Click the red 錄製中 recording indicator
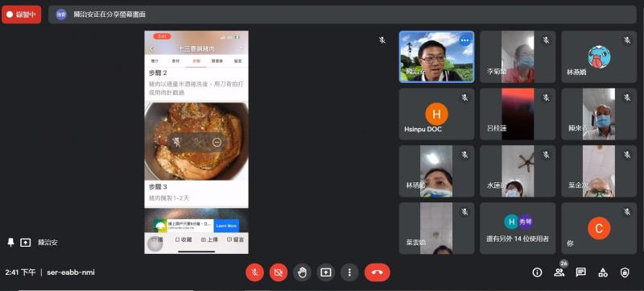644x291 pixels. (x=22, y=15)
